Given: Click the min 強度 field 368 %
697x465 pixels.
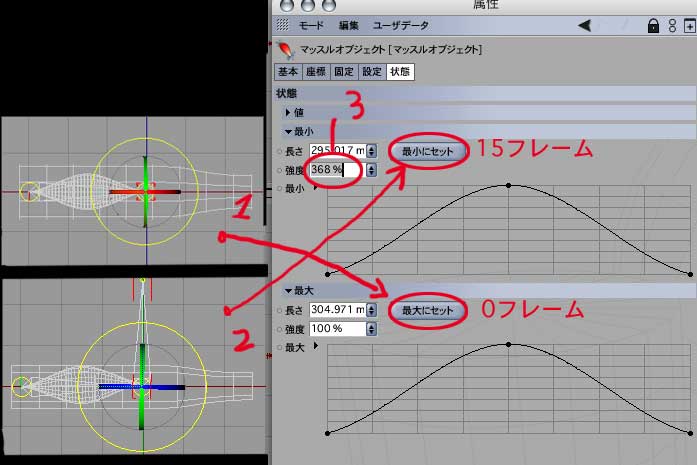Looking at the screenshot, I should 338,170.
